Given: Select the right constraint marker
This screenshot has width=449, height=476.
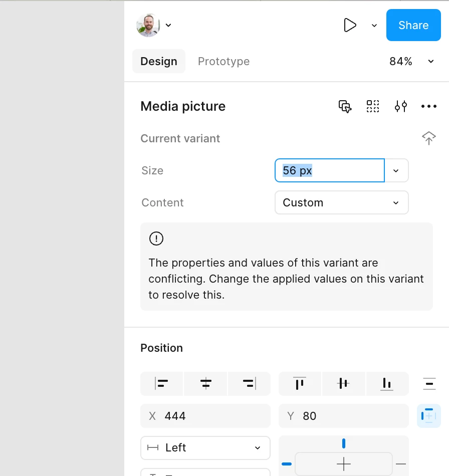Looking at the screenshot, I should coord(401,464).
